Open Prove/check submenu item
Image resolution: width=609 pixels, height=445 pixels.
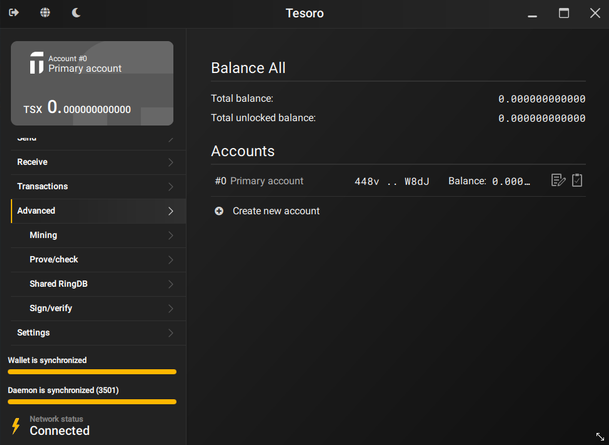54,260
